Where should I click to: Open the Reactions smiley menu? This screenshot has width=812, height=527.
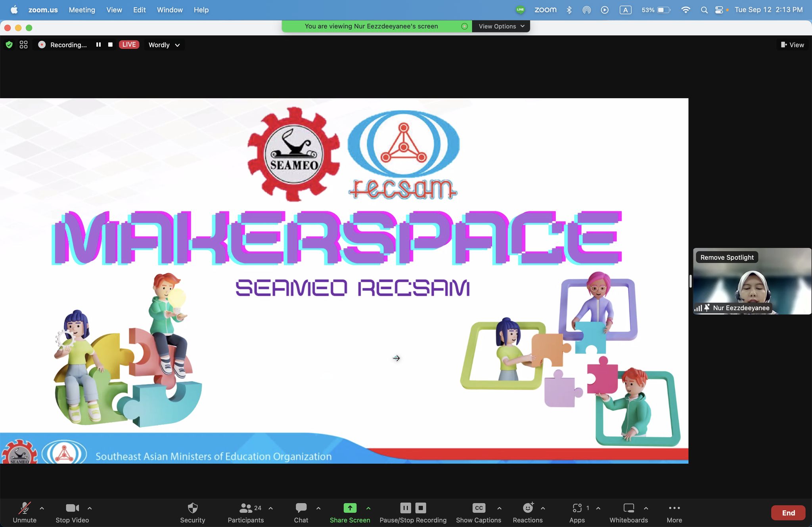point(528,513)
